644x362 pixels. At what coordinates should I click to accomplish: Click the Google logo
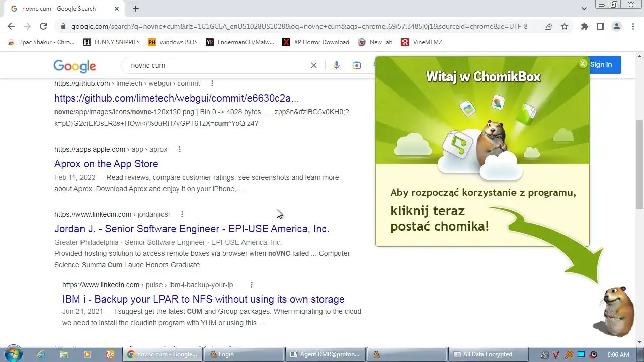pyautogui.click(x=74, y=66)
